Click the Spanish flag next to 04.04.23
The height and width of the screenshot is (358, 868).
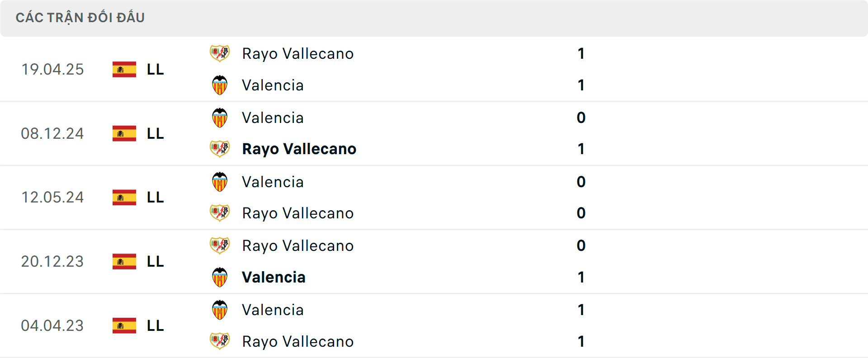(123, 325)
